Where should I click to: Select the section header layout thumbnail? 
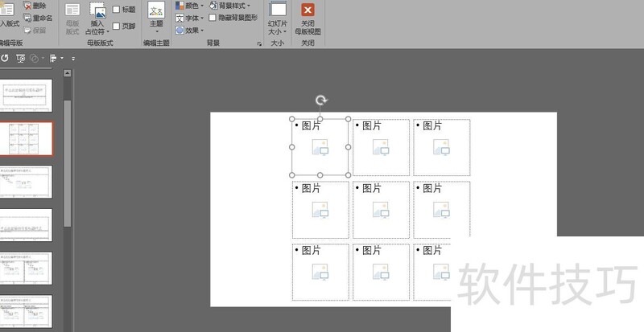click(26, 225)
